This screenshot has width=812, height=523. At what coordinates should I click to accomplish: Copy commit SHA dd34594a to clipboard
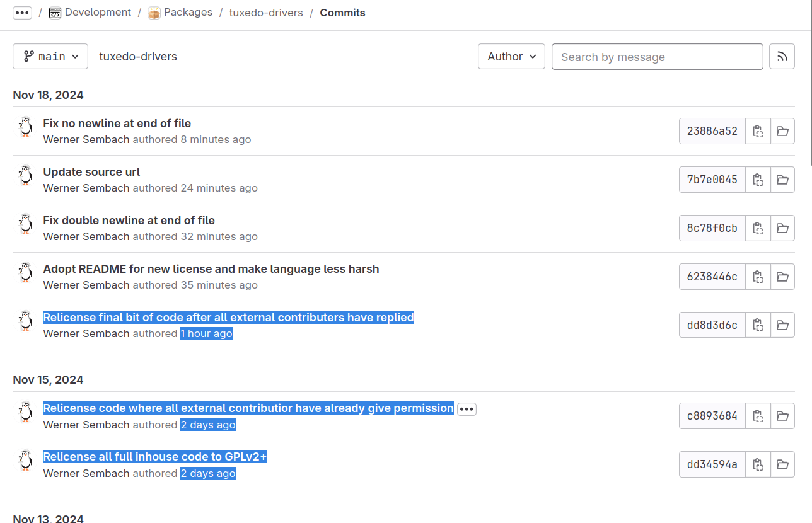tap(758, 464)
